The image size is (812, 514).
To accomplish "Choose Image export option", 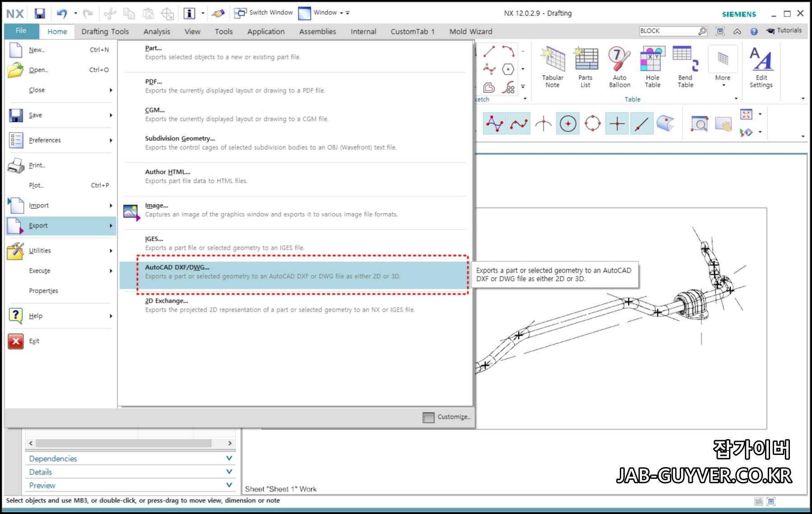I will click(x=295, y=210).
